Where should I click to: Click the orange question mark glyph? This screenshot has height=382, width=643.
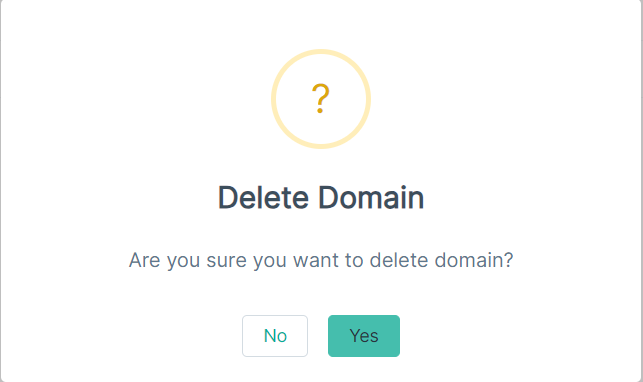[321, 98]
